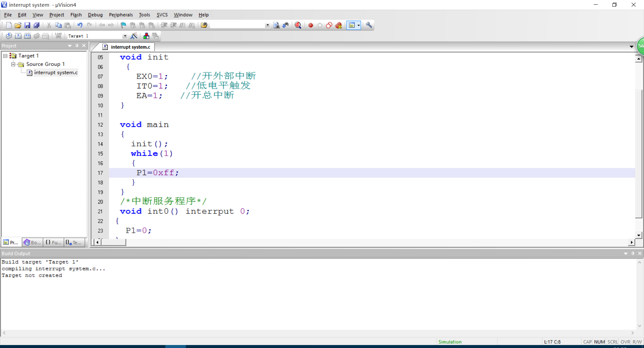The height and width of the screenshot is (348, 644).
Task: Toggle the project window button
Action: tap(352, 25)
